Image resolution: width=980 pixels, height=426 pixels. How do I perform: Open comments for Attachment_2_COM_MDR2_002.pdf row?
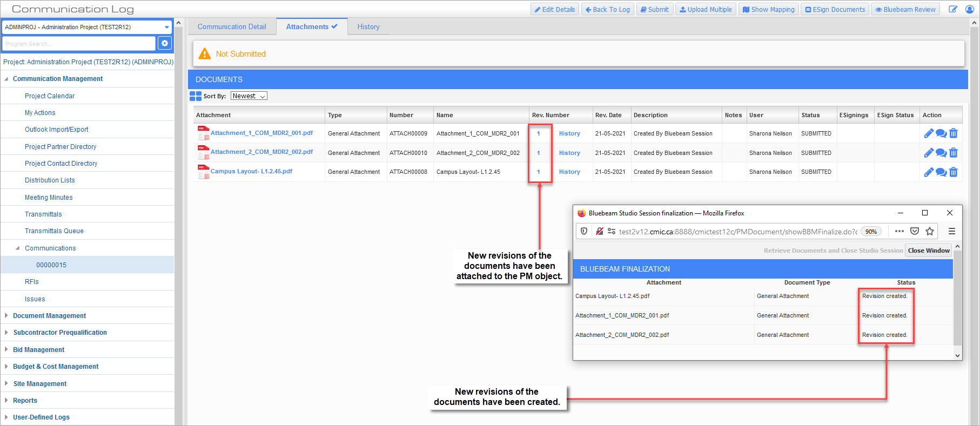(x=941, y=153)
